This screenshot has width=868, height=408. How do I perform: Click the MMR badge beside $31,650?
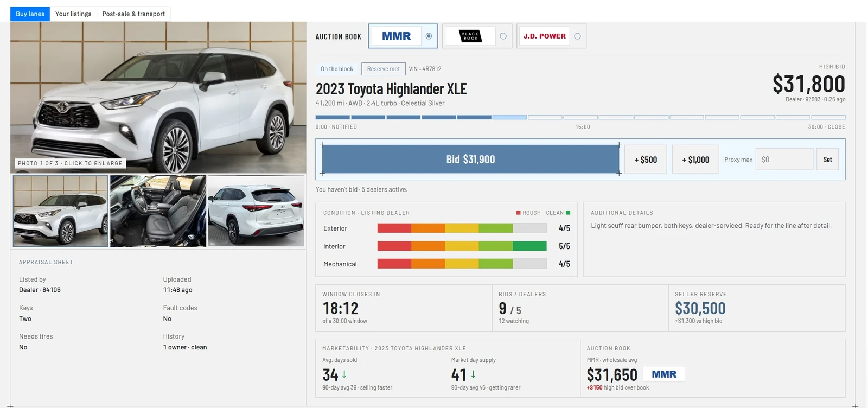[x=664, y=374]
